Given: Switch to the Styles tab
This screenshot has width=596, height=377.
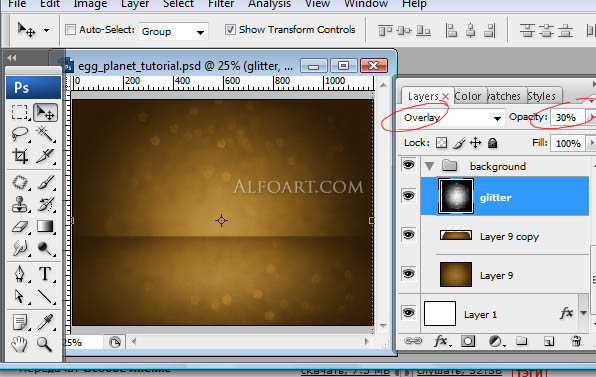Looking at the screenshot, I should (x=541, y=96).
